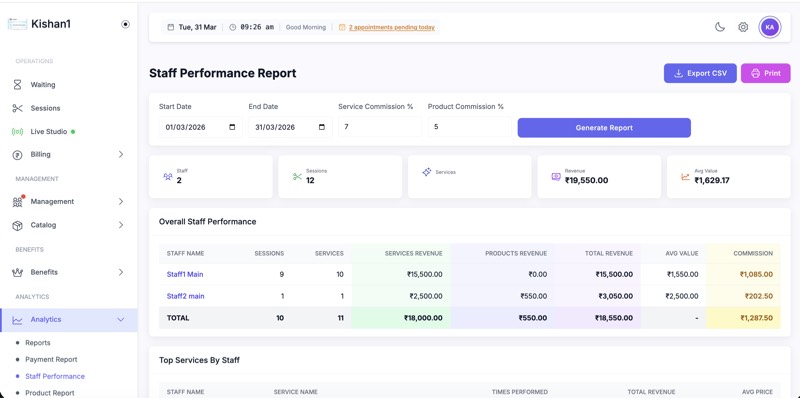Click the Catalog box icon
This screenshot has width=800, height=398.
(17, 225)
